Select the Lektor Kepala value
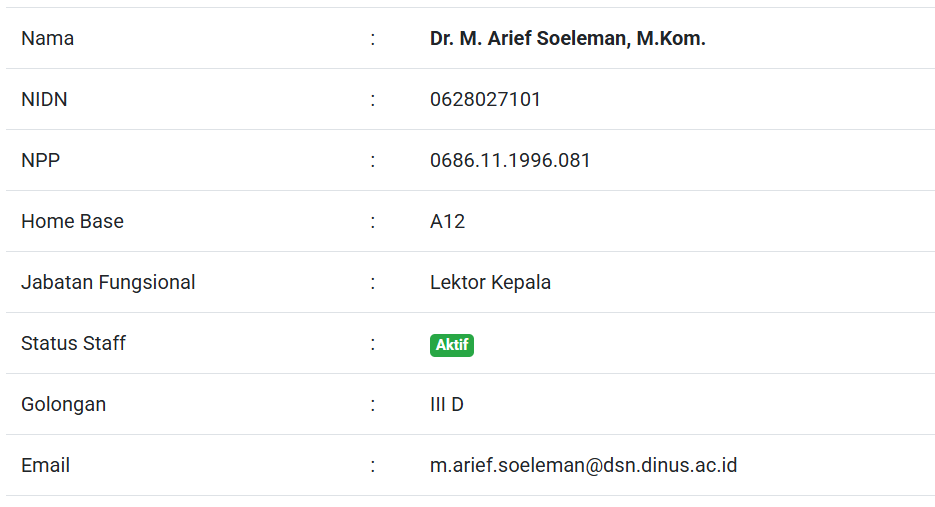This screenshot has height=507, width=935. click(490, 283)
